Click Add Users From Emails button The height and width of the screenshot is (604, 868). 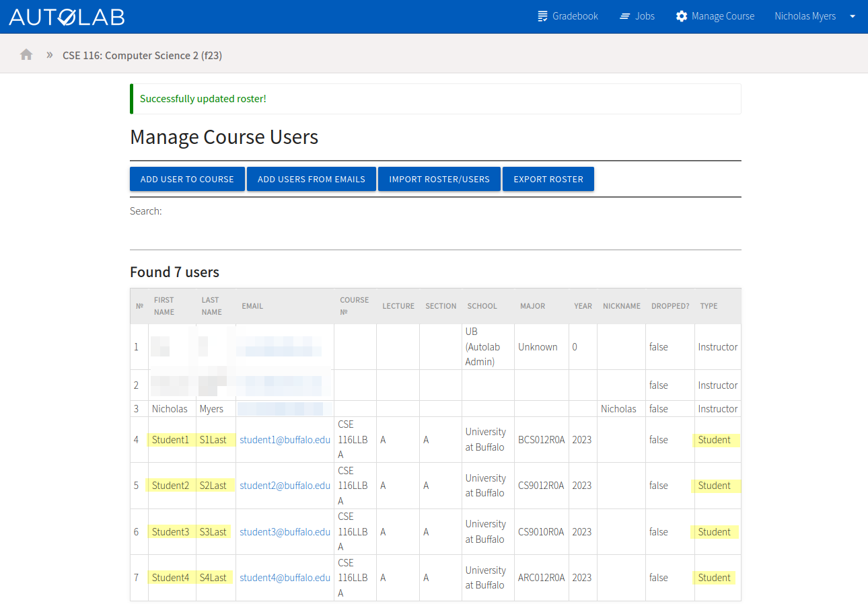(312, 179)
